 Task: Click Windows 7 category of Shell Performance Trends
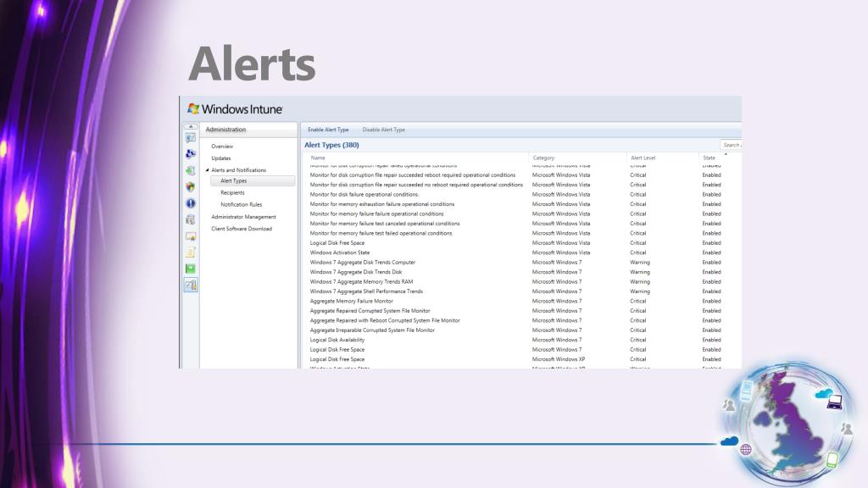(x=557, y=291)
